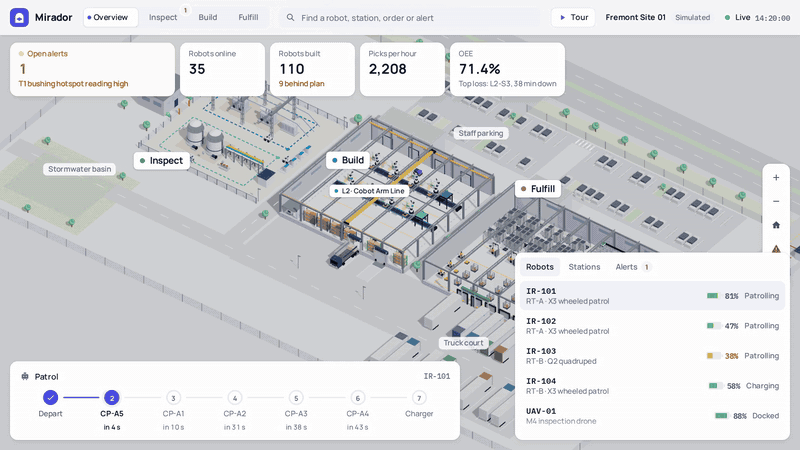Screen dimensions: 800x450
Task: Select patrol checkpoint 2 CP-A5
Action: click(x=112, y=398)
